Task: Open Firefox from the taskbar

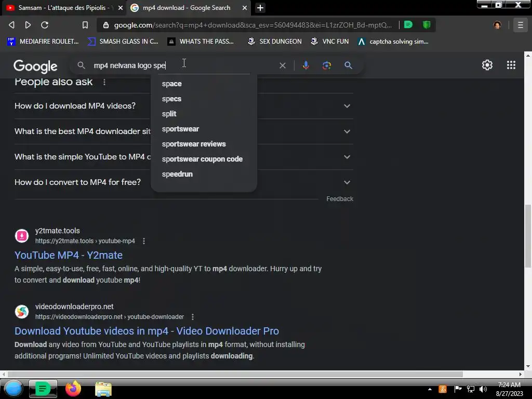Action: (73, 389)
